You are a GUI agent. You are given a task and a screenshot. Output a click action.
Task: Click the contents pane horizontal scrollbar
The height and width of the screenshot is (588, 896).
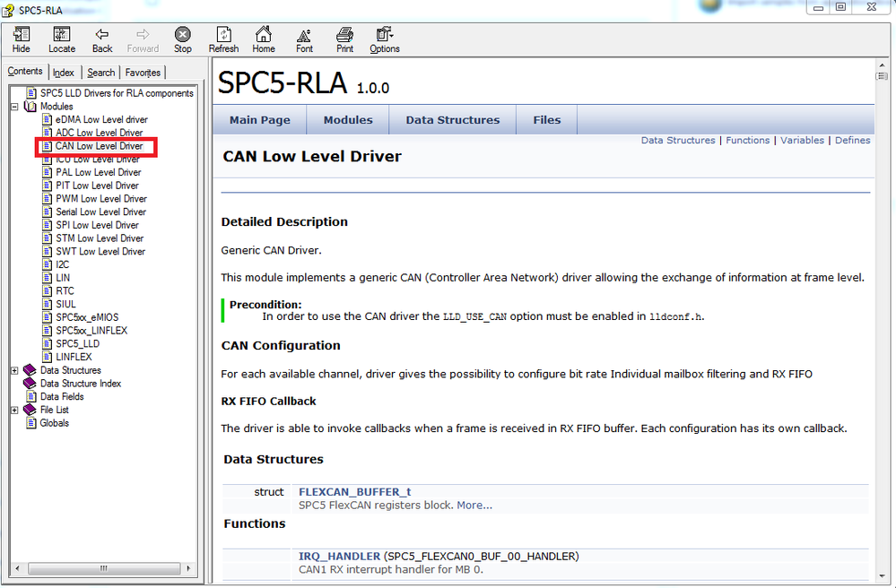click(103, 568)
